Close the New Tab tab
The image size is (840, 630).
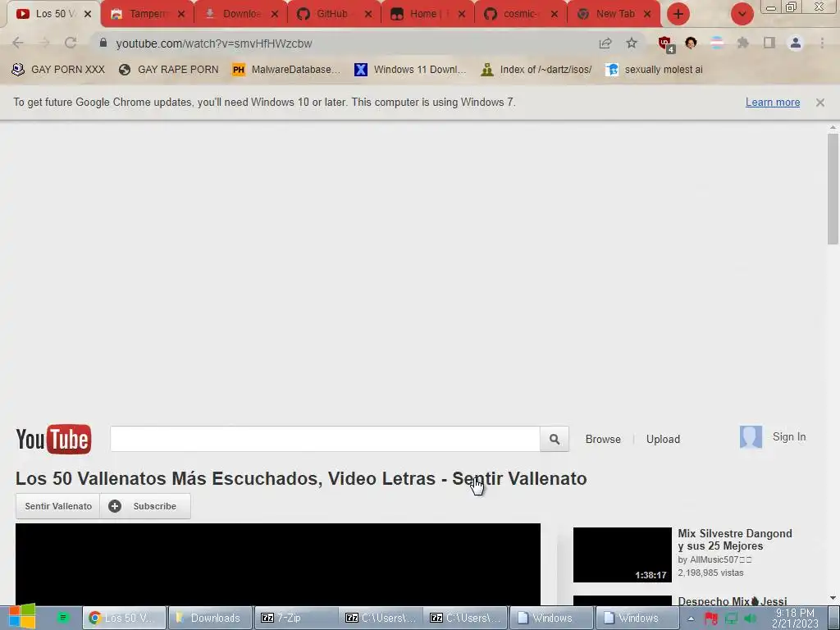[647, 15]
